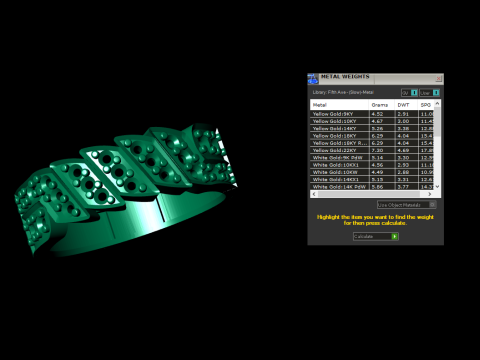480x360 pixels.
Task: Select the White Gold:14KX1 row
Action: tap(372, 179)
